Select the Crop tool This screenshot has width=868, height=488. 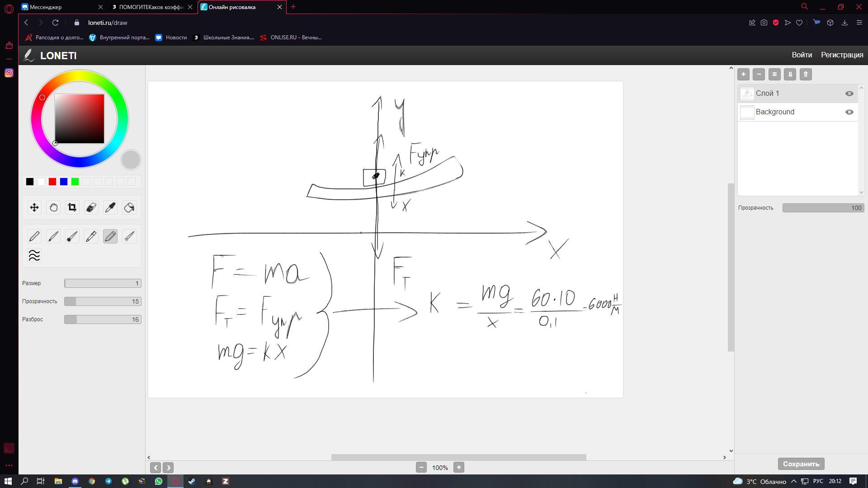tap(72, 207)
